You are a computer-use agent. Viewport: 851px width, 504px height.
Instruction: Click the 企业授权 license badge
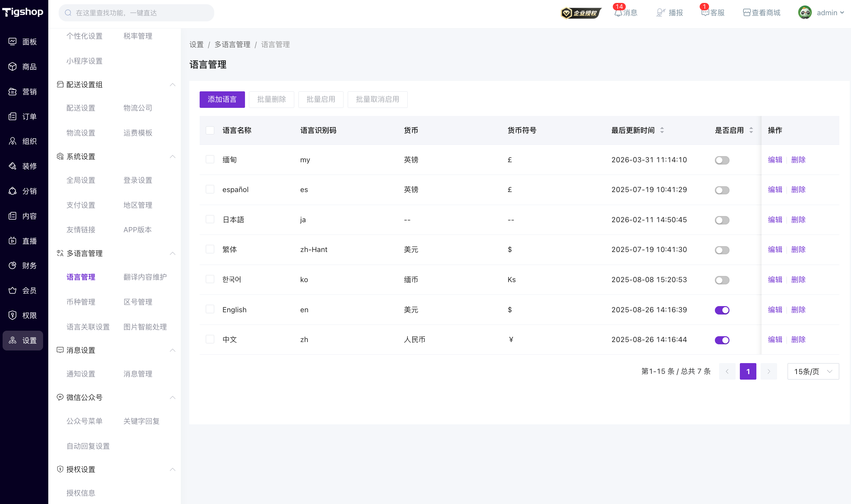coord(581,13)
